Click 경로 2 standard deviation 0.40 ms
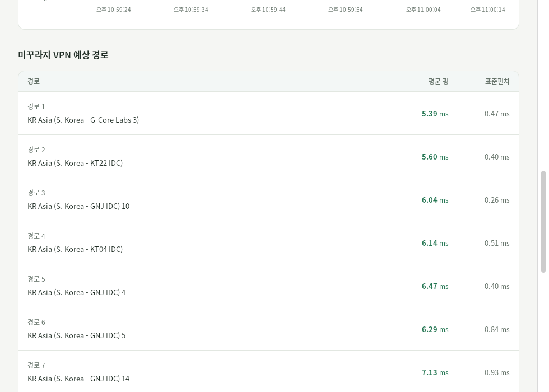The height and width of the screenshot is (392, 549). point(497,157)
